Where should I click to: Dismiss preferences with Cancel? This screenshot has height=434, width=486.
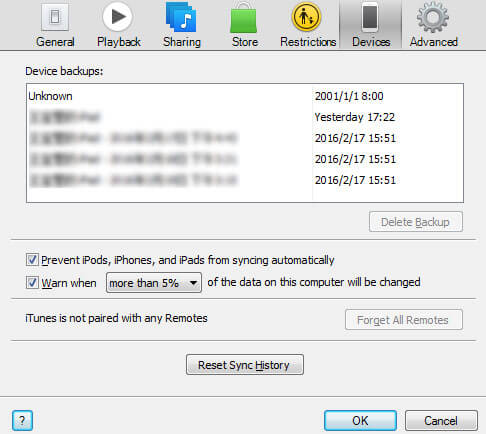pyautogui.click(x=441, y=421)
